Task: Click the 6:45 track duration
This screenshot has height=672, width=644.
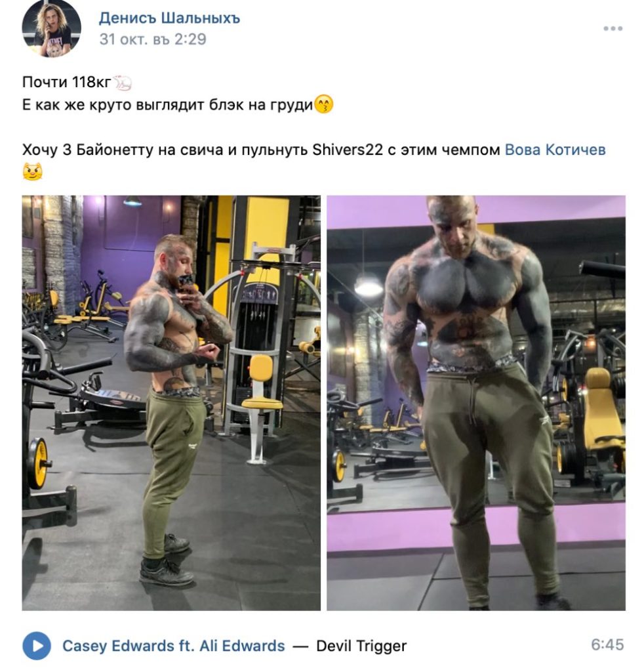Action: click(x=607, y=645)
